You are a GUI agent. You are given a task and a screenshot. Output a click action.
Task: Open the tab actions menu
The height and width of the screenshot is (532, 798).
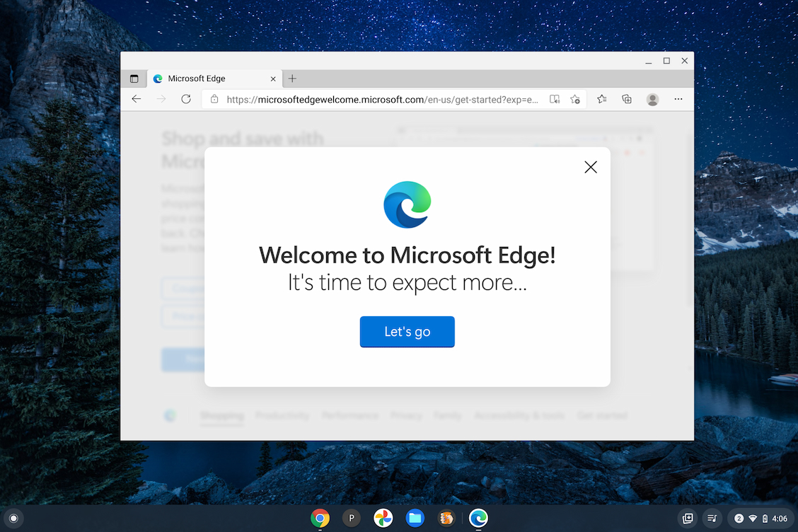pos(134,79)
